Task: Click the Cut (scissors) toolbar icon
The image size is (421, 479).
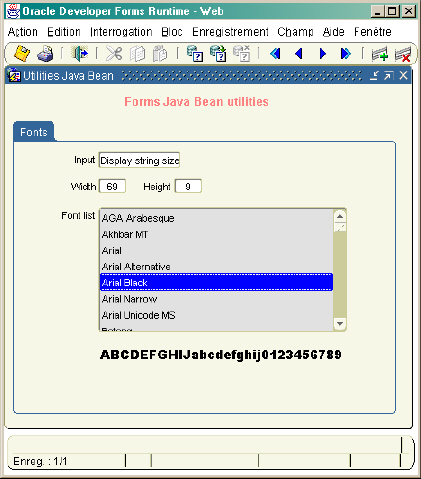Action: (x=114, y=54)
